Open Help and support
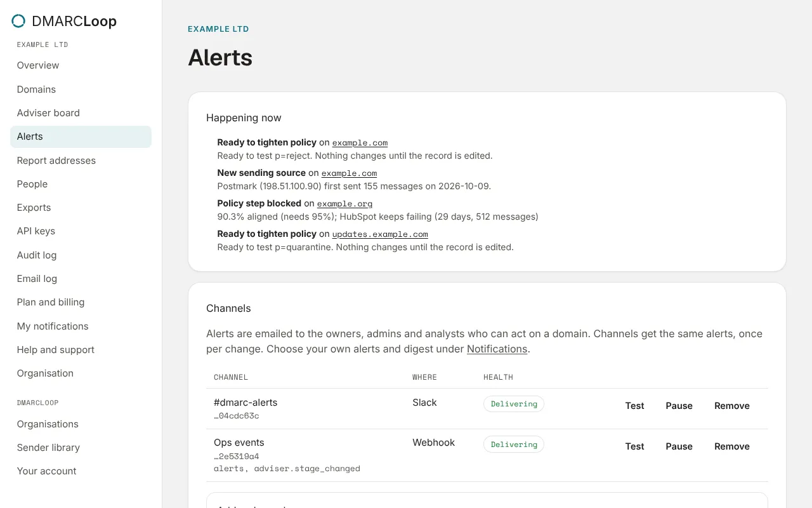This screenshot has height=508, width=812. 81,350
